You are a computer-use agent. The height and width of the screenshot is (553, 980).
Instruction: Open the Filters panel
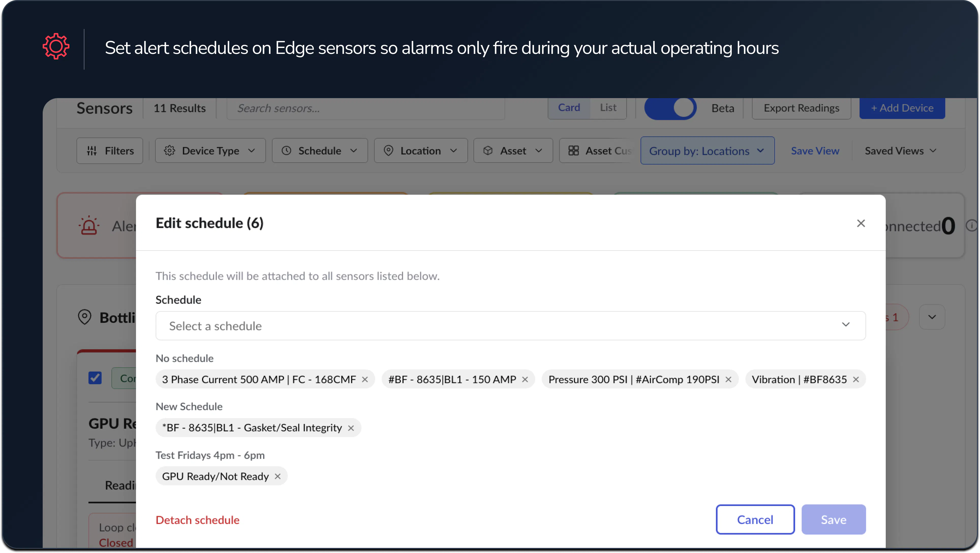pyautogui.click(x=110, y=151)
